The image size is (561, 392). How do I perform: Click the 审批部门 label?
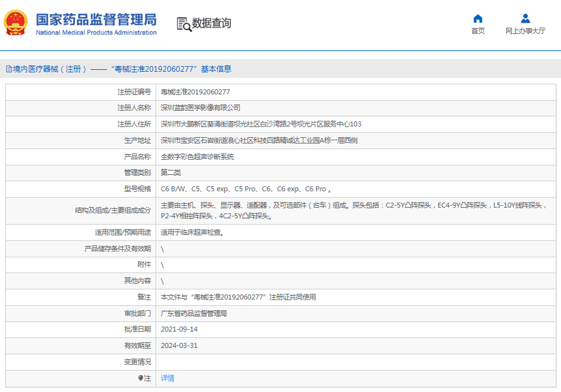click(x=137, y=313)
